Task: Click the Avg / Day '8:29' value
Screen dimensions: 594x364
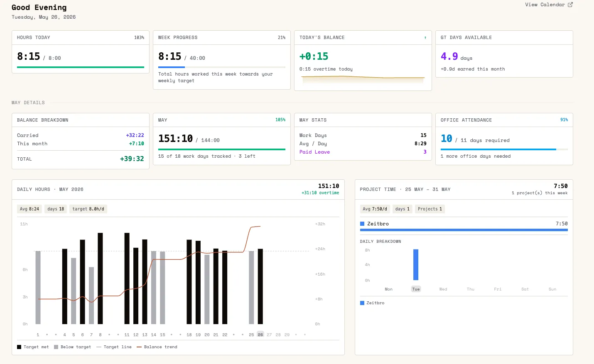Action: tap(420, 144)
